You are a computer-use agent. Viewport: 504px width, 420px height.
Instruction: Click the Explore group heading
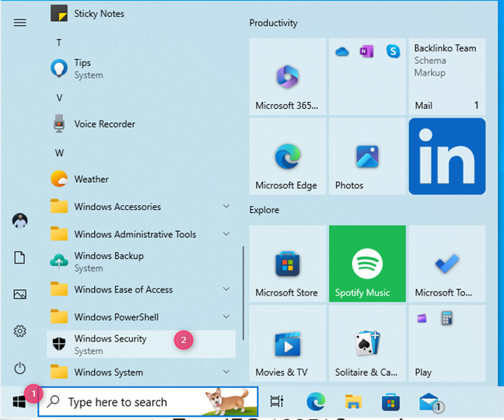point(264,210)
